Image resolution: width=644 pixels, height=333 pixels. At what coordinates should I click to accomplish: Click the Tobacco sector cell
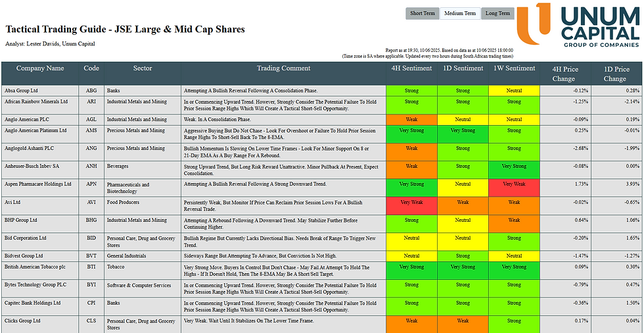tap(143, 270)
